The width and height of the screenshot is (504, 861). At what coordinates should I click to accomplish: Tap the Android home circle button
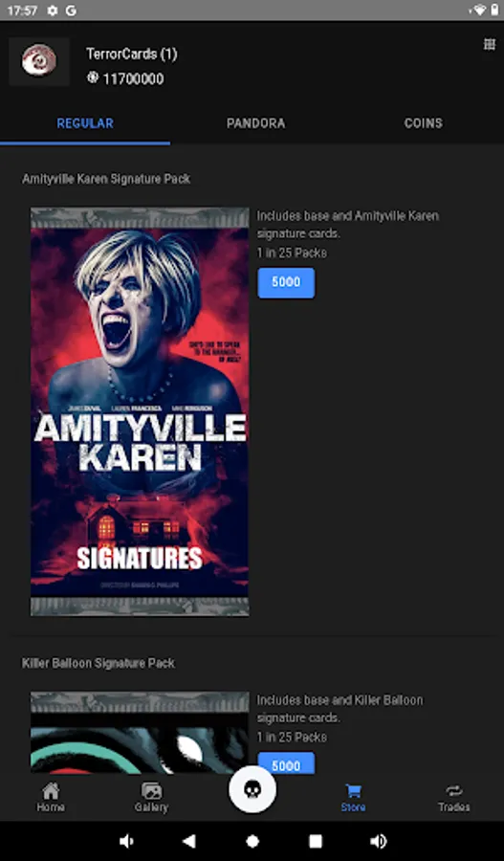[x=252, y=841]
